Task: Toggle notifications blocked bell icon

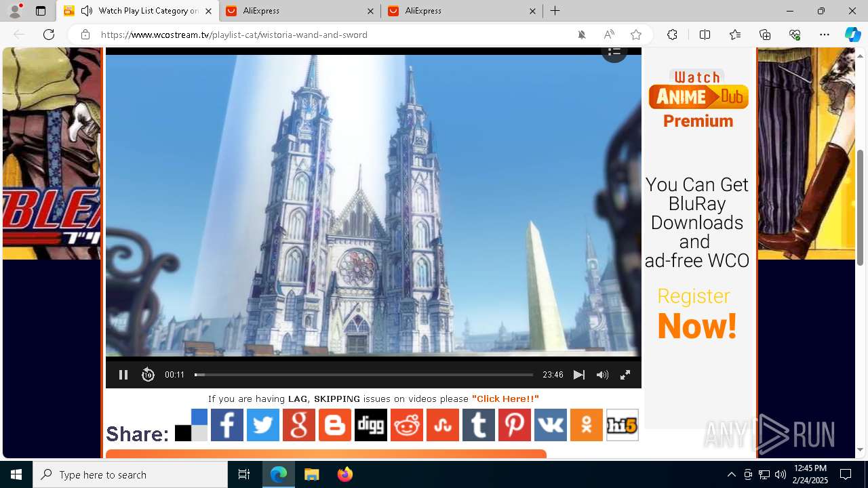Action: pyautogui.click(x=581, y=35)
